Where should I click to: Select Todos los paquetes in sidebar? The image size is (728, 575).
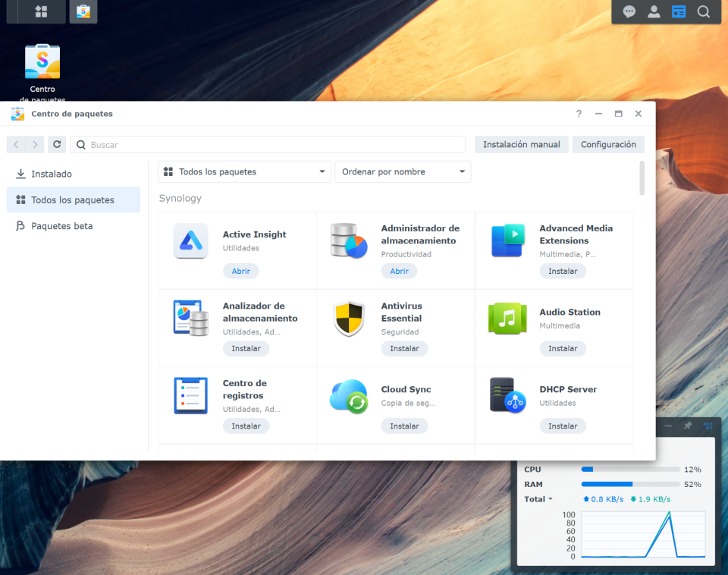pos(74,200)
